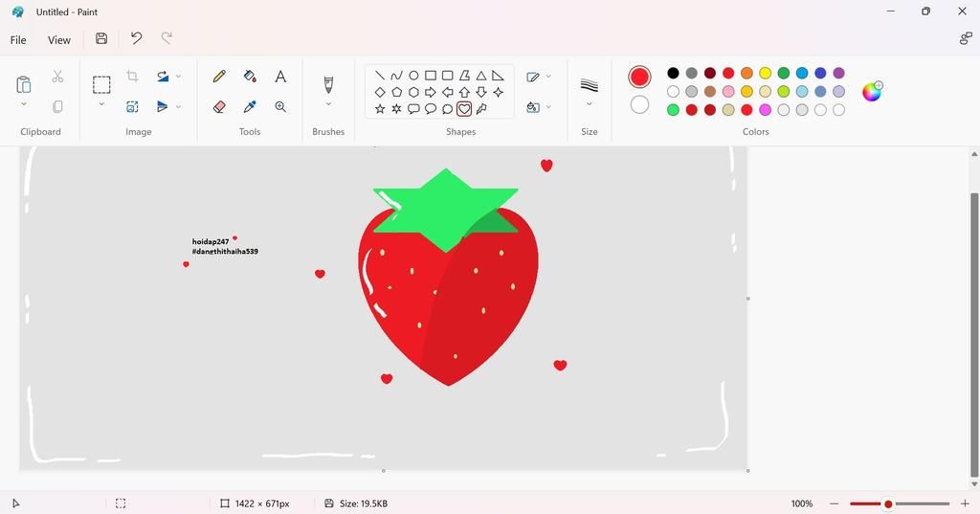Image resolution: width=980 pixels, height=514 pixels.
Task: Click the Crop icon
Action: [x=132, y=77]
